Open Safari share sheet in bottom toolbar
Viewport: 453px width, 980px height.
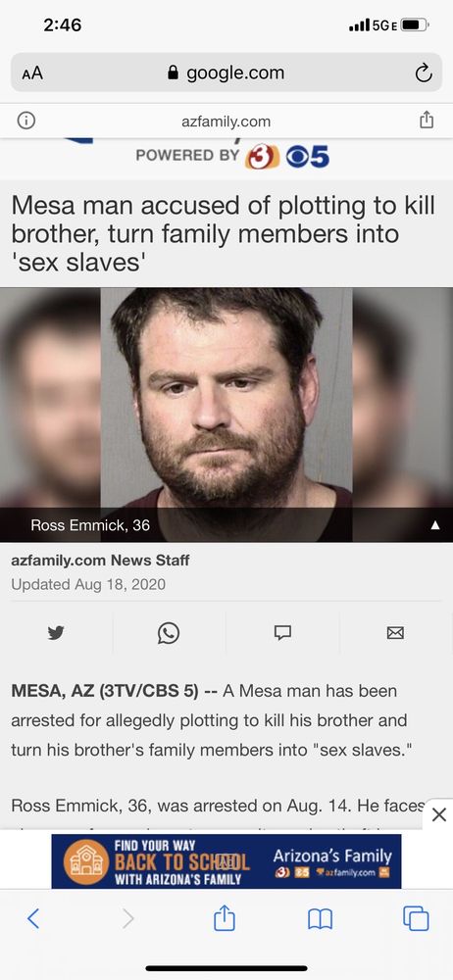point(225,916)
